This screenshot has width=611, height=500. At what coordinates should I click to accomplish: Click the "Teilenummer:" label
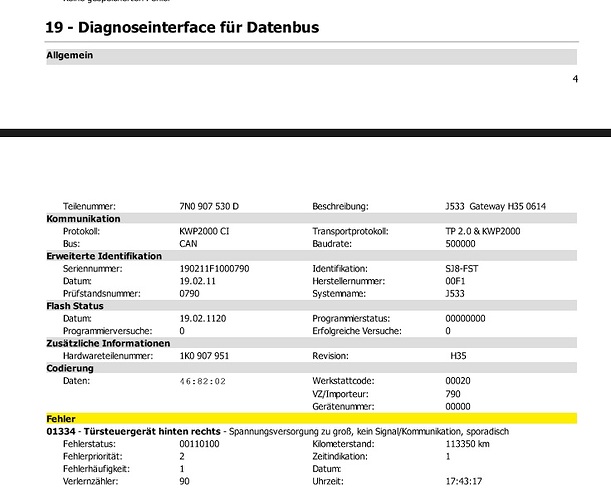89,206
